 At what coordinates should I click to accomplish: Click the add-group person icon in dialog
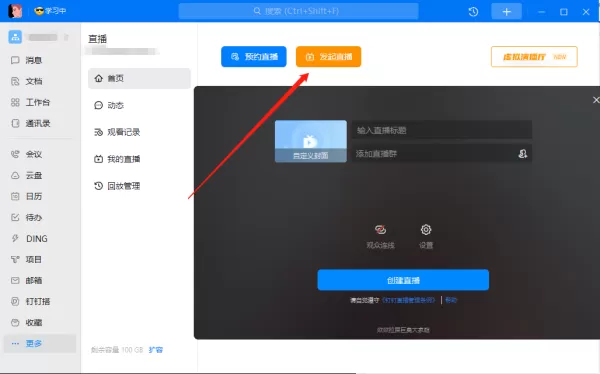point(522,154)
